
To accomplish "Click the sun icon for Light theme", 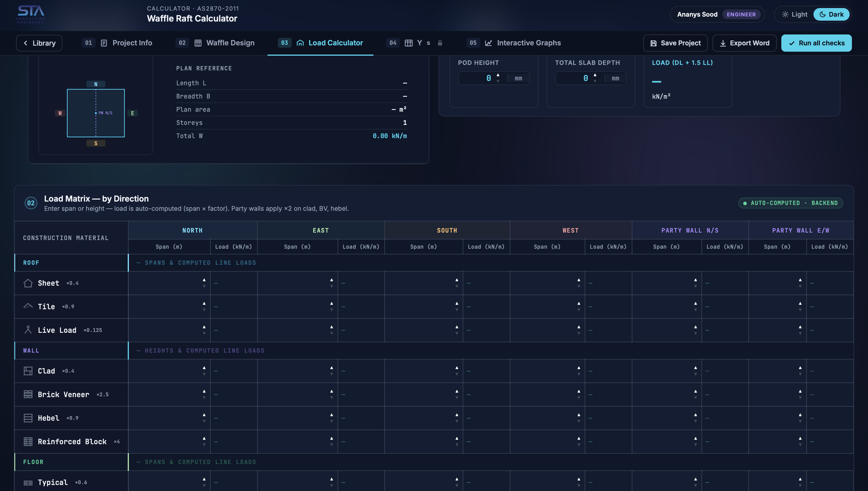I will click(x=785, y=15).
